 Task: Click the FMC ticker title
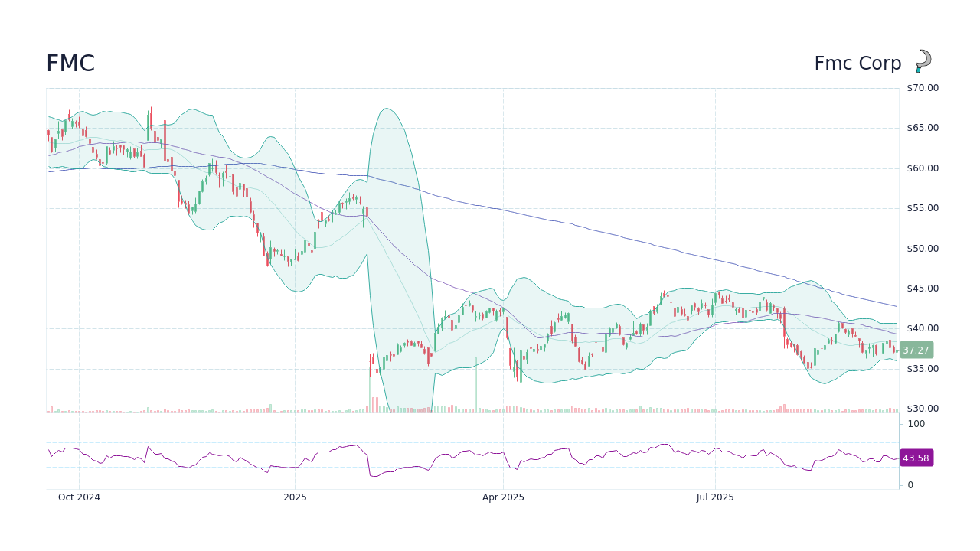pyautogui.click(x=70, y=64)
